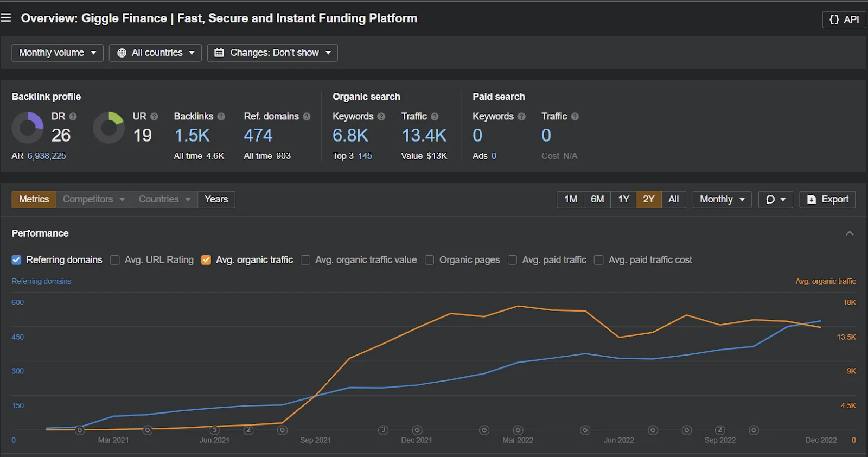Click the Google update marker near Mar 2022

[x=518, y=430]
